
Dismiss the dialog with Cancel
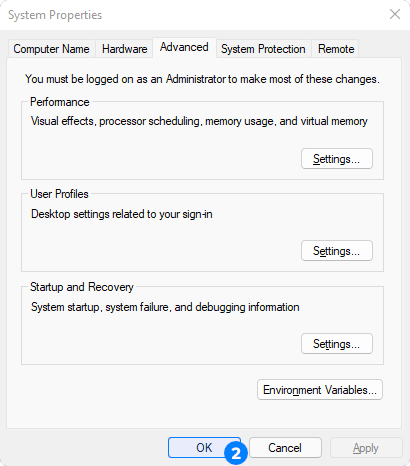click(x=285, y=448)
